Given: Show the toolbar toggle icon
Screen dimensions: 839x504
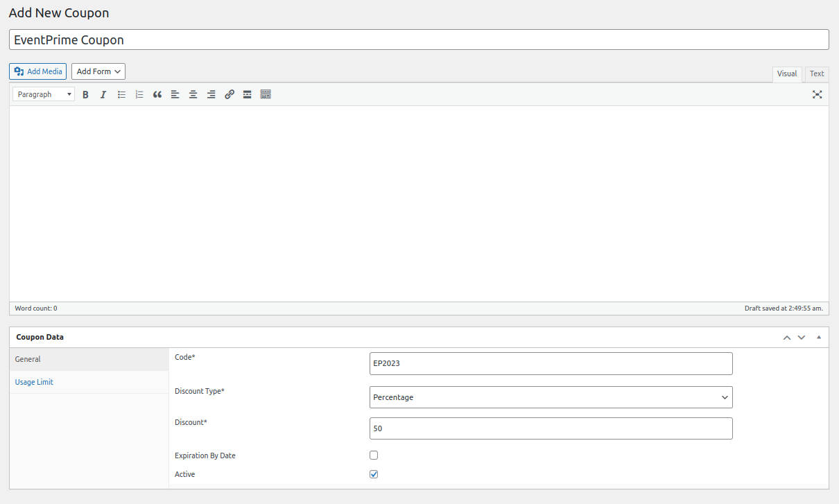Looking at the screenshot, I should tap(266, 94).
